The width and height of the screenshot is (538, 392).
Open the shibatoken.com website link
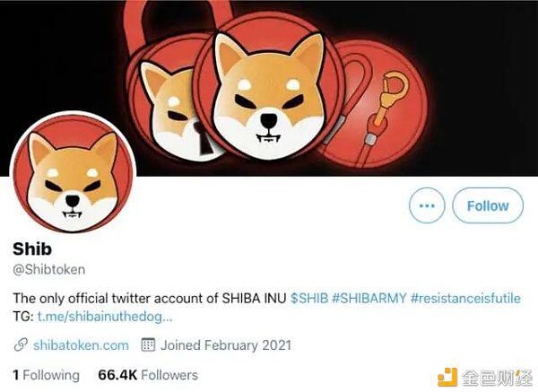(x=81, y=345)
